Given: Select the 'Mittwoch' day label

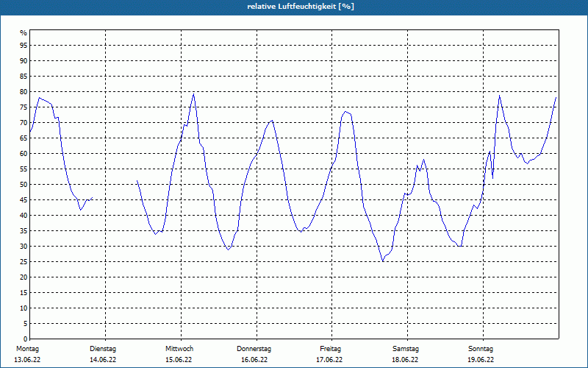Looking at the screenshot, I should click(x=179, y=349).
